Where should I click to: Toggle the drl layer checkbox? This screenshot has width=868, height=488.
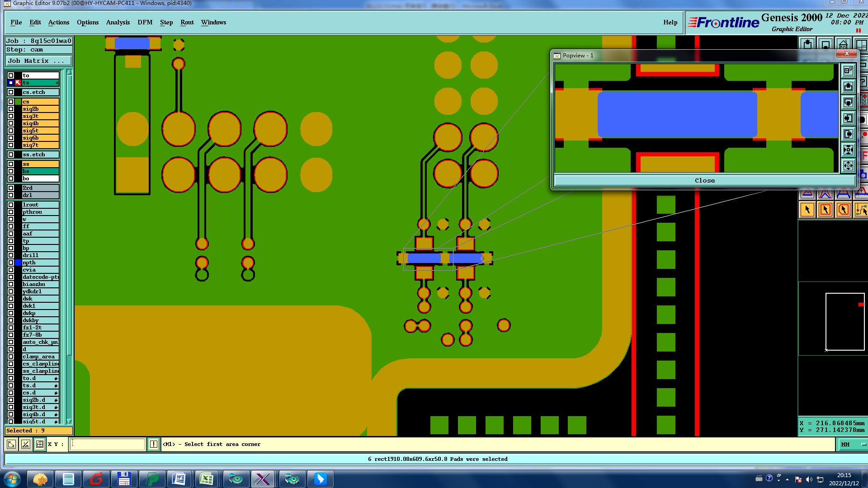click(x=11, y=195)
